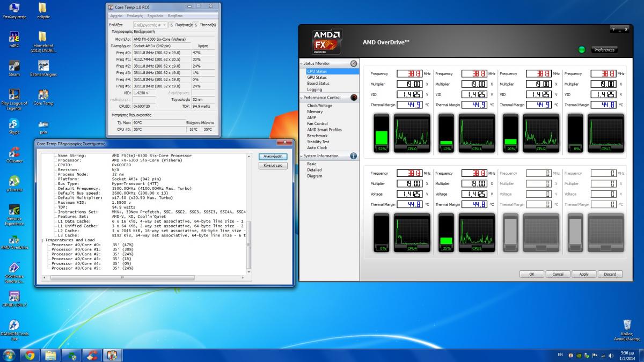Screen dimensions: 644x362
Task: Open the Clock/Voltage page
Action: pyautogui.click(x=319, y=106)
